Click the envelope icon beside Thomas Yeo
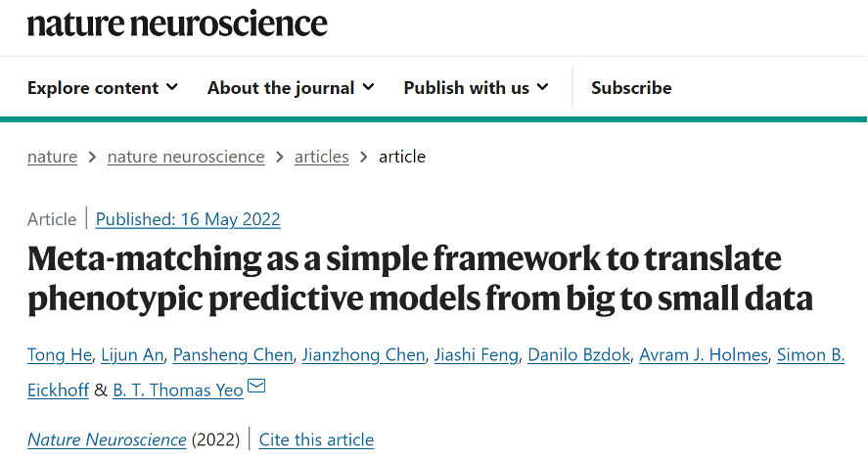 (x=256, y=388)
